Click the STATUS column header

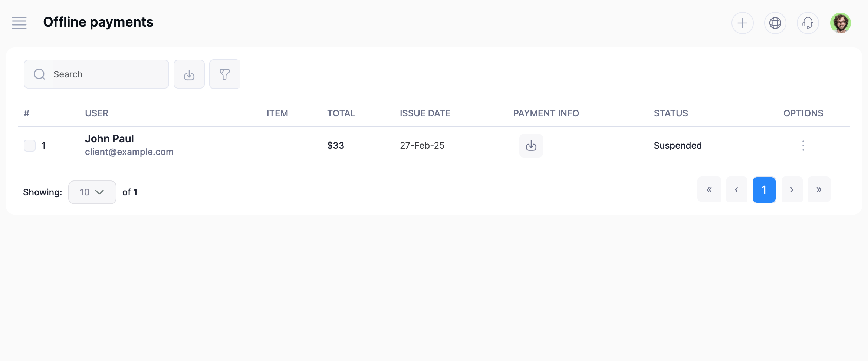coord(671,113)
